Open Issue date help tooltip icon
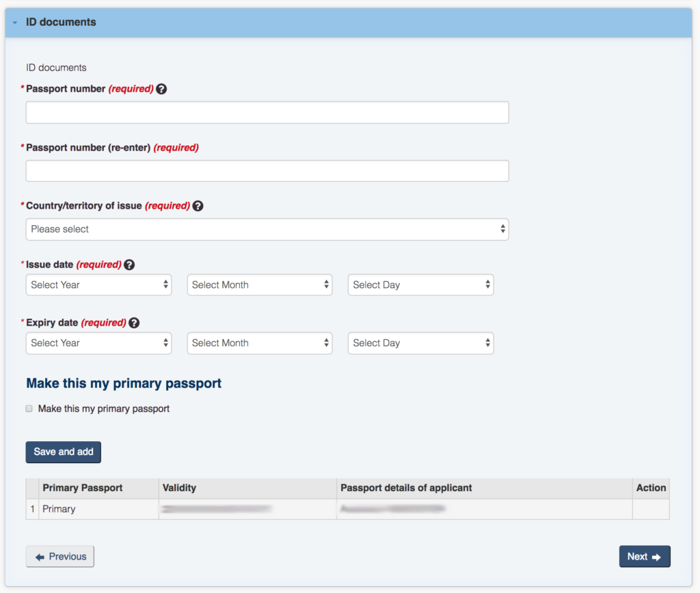The image size is (700, 593). (129, 265)
